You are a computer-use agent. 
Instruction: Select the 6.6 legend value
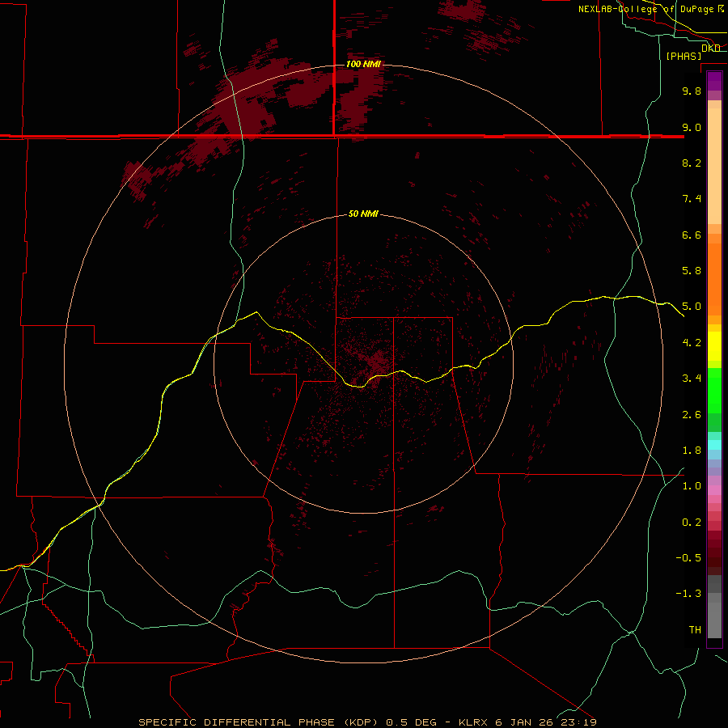[x=692, y=235]
